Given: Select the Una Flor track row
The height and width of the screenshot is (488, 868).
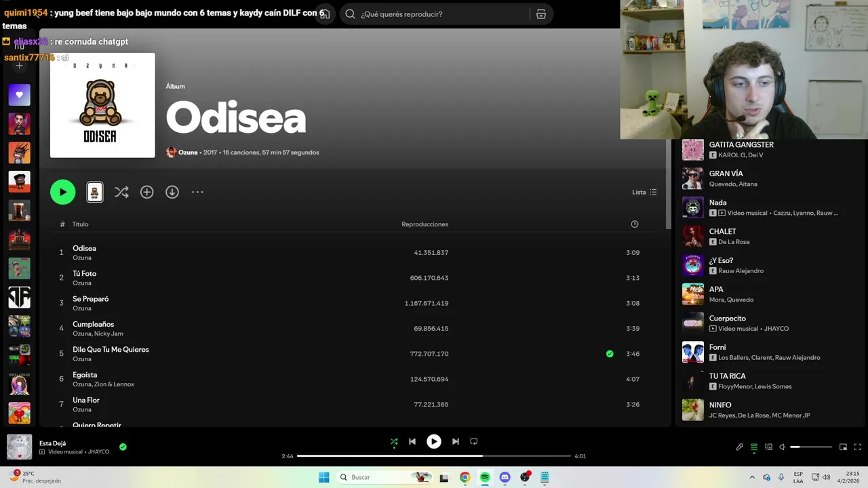Looking at the screenshot, I should click(355, 405).
